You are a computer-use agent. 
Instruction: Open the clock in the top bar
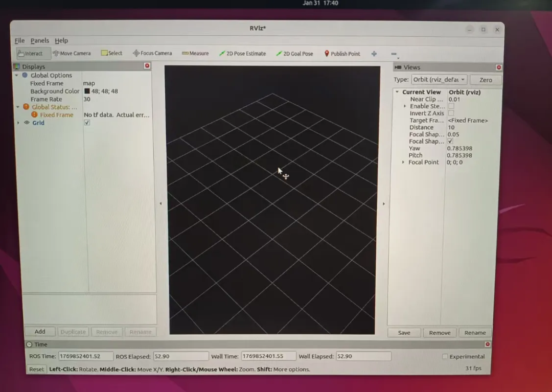(320, 3)
